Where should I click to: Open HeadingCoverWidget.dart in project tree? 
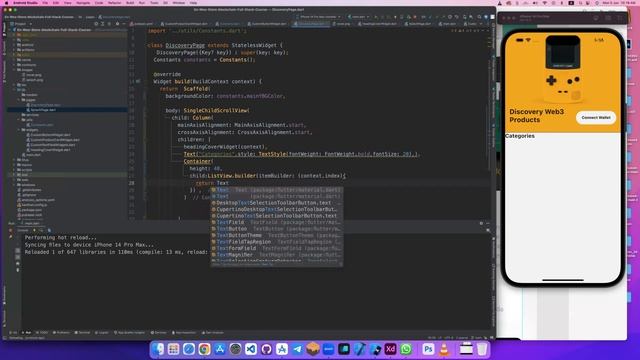(x=50, y=150)
